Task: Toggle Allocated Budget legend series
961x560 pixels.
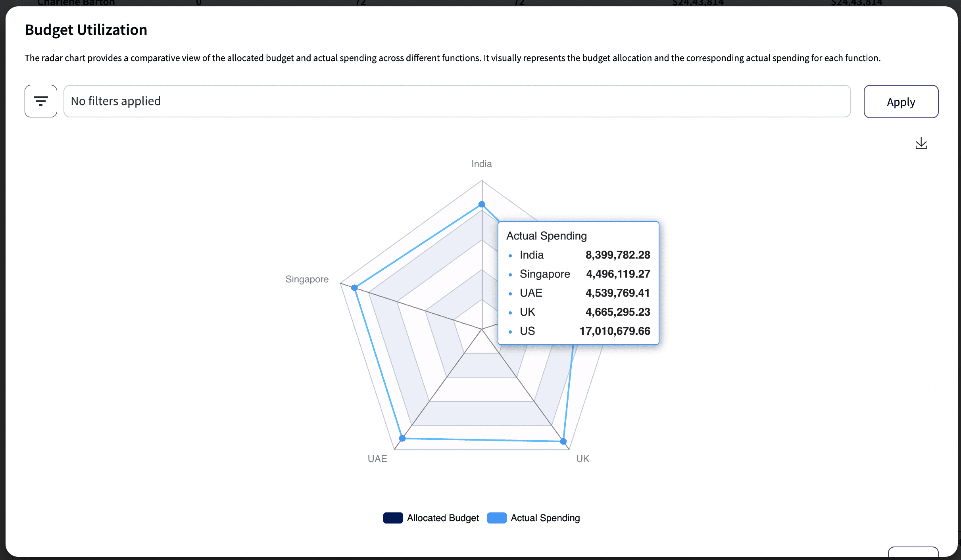Action: click(x=443, y=518)
